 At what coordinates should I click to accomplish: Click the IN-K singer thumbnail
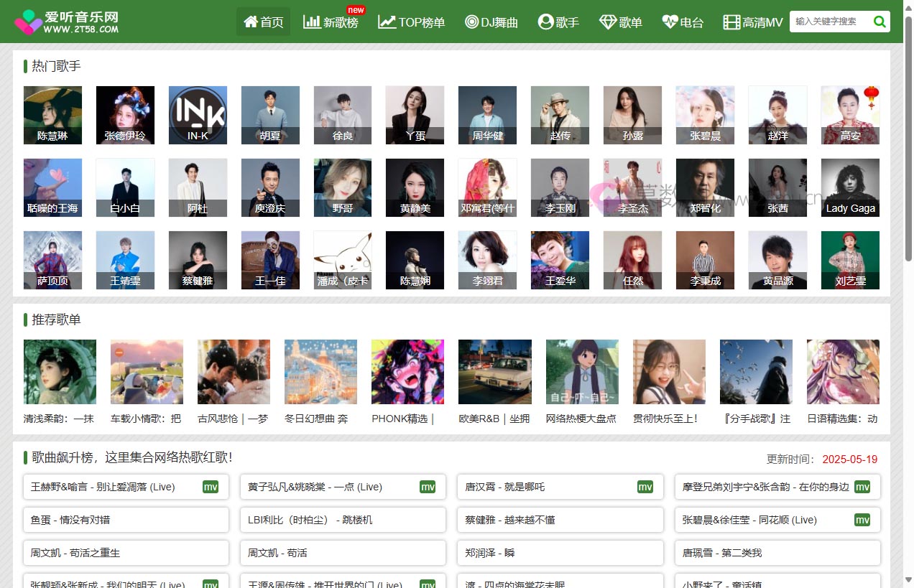click(x=198, y=115)
